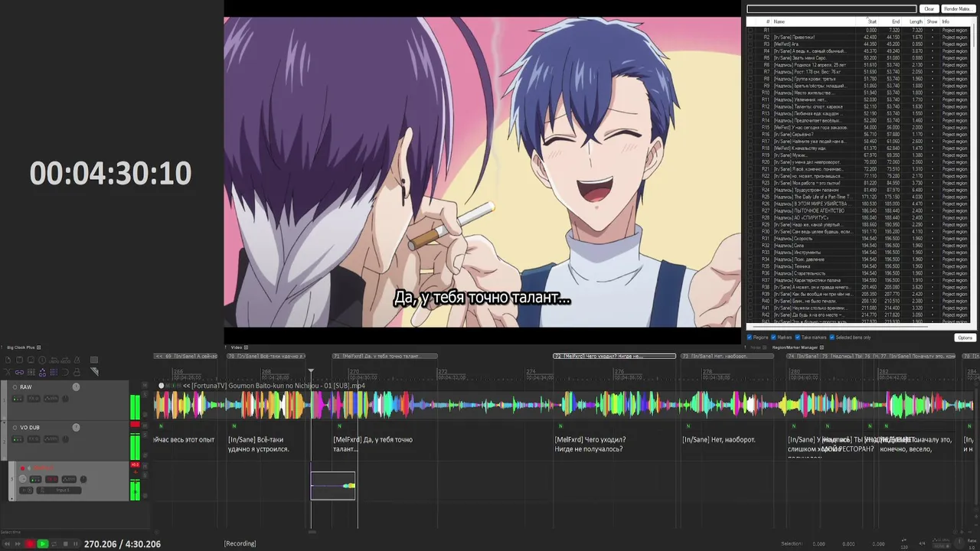The height and width of the screenshot is (551, 980).
Task: Toggle grid lines toolbar icon
Action: pos(54,372)
